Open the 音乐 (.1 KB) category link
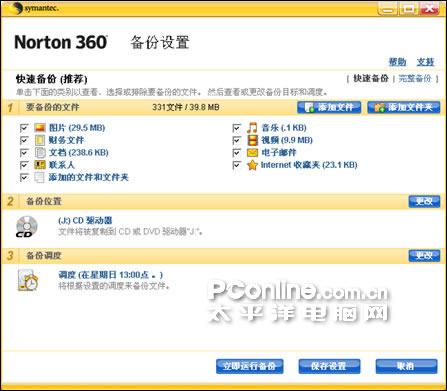The width and height of the screenshot is (447, 391). tap(284, 128)
